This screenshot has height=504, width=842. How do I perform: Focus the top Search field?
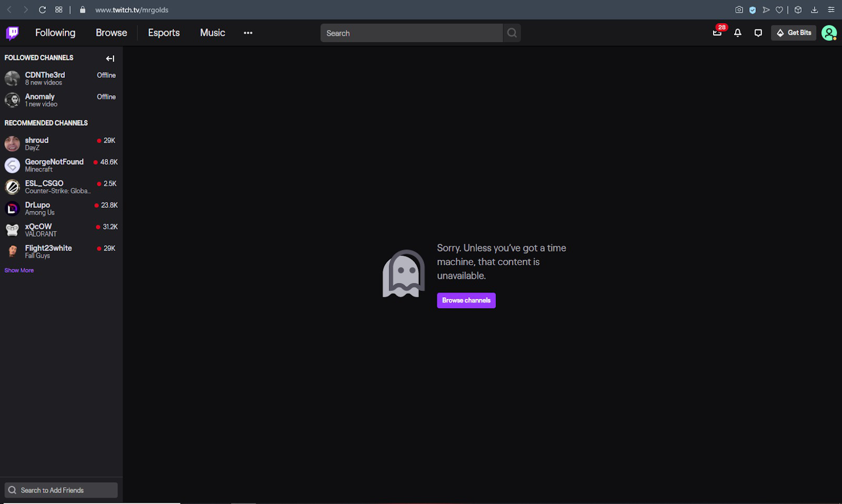tap(412, 33)
